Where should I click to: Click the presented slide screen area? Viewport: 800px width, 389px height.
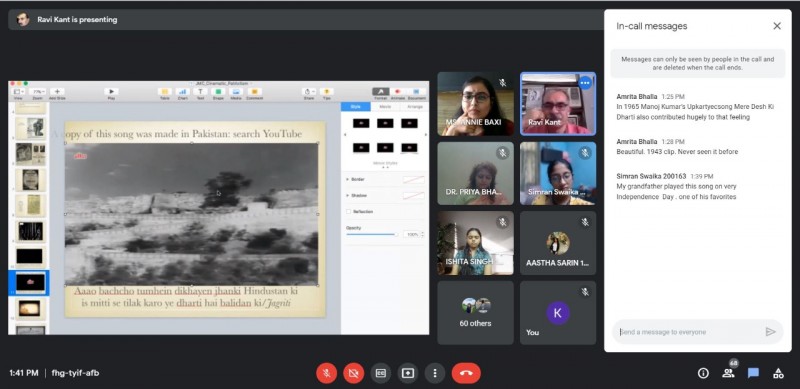coord(218,208)
